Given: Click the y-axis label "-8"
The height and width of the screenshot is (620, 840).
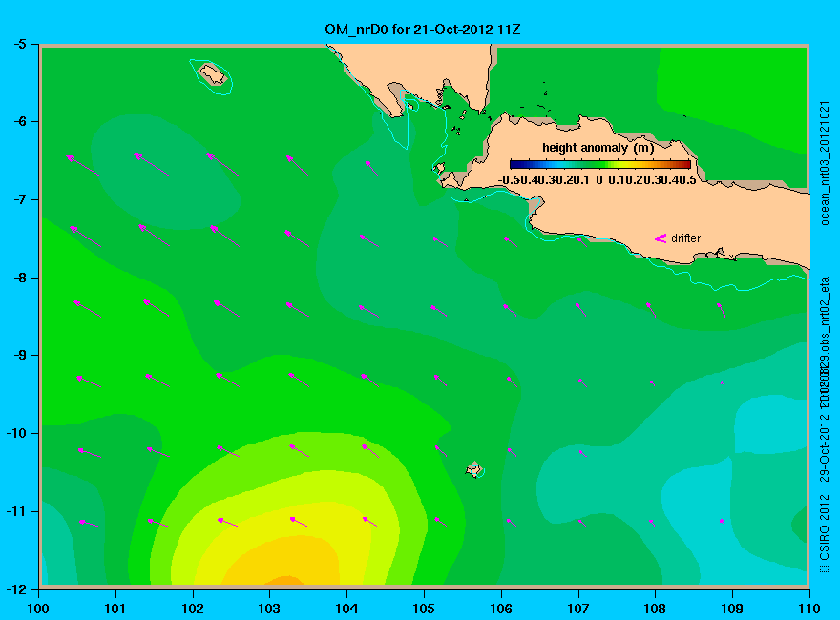Looking at the screenshot, I should 19,278.
